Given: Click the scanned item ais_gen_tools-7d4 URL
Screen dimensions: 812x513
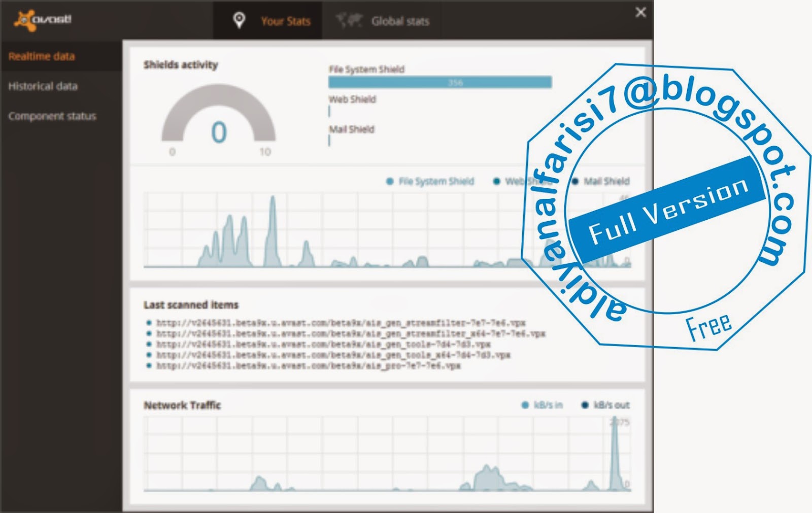Looking at the screenshot, I should 323,344.
